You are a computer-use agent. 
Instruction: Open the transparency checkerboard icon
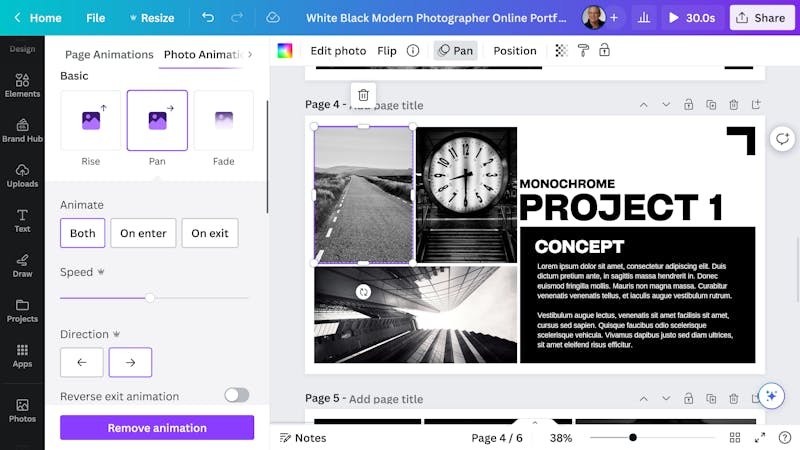[x=561, y=51]
